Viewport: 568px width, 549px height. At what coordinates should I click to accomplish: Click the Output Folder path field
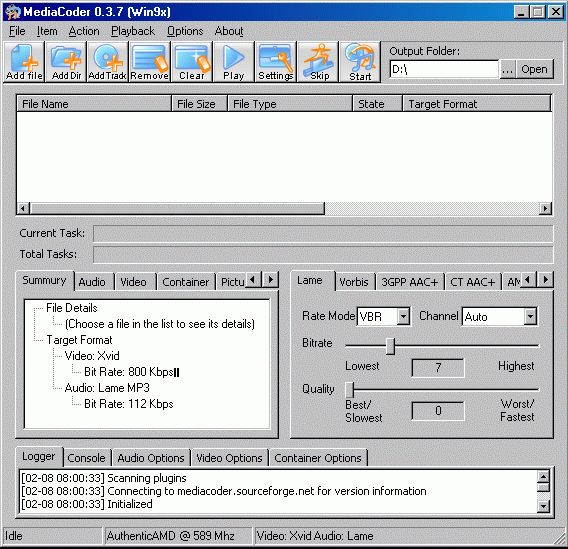[444, 69]
